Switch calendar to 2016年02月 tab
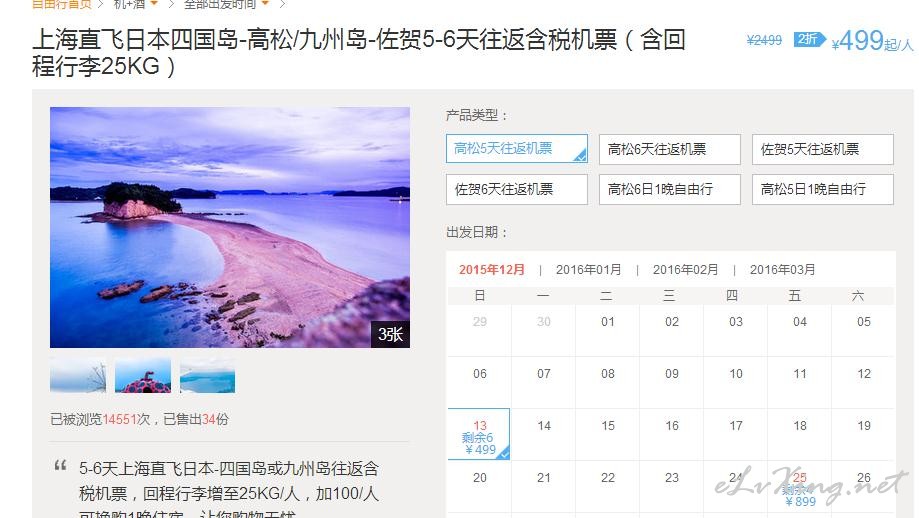 coord(685,270)
